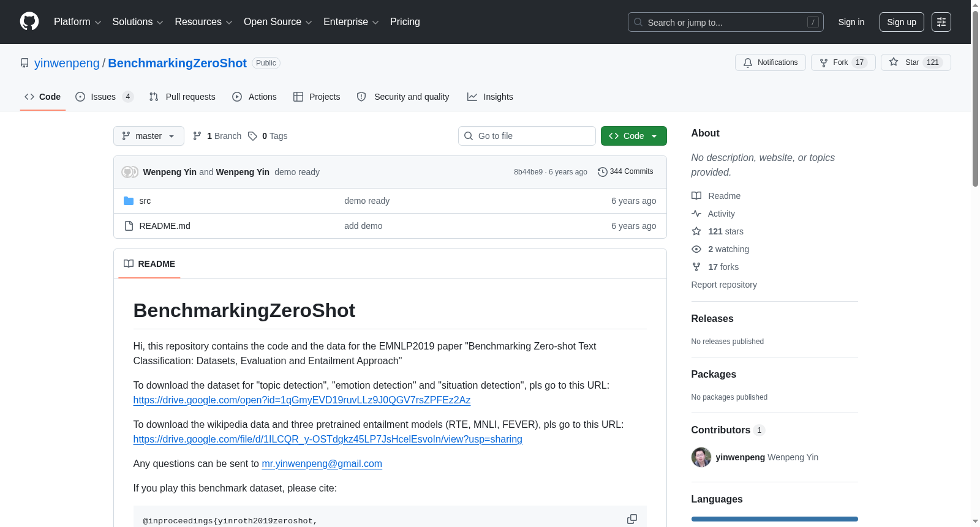Click the search magnifier icon in header
This screenshot has height=527, width=980.
[638, 22]
